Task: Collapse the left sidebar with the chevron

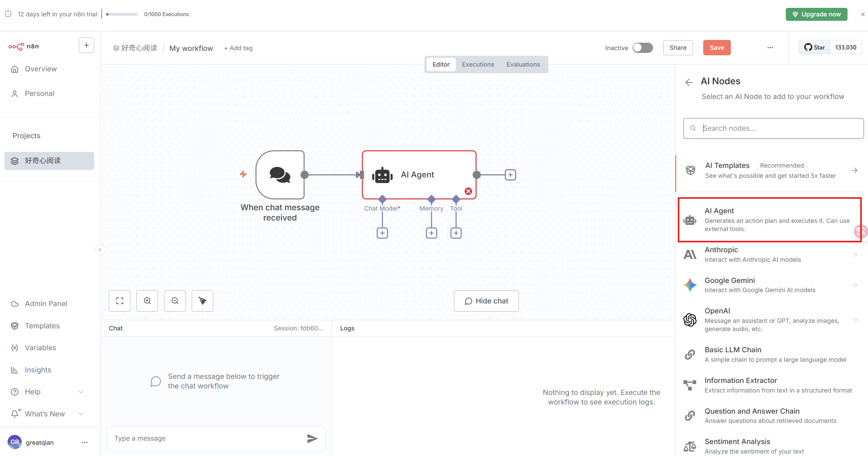Action: coord(100,250)
